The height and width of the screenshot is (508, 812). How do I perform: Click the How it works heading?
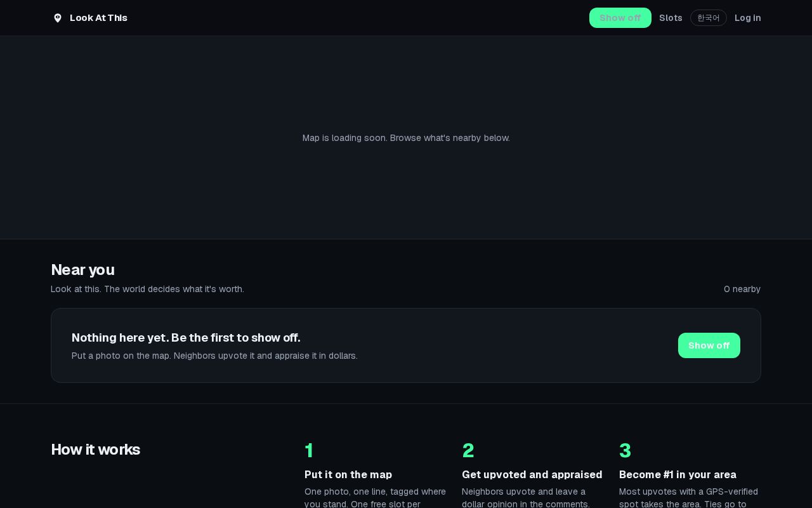95,450
